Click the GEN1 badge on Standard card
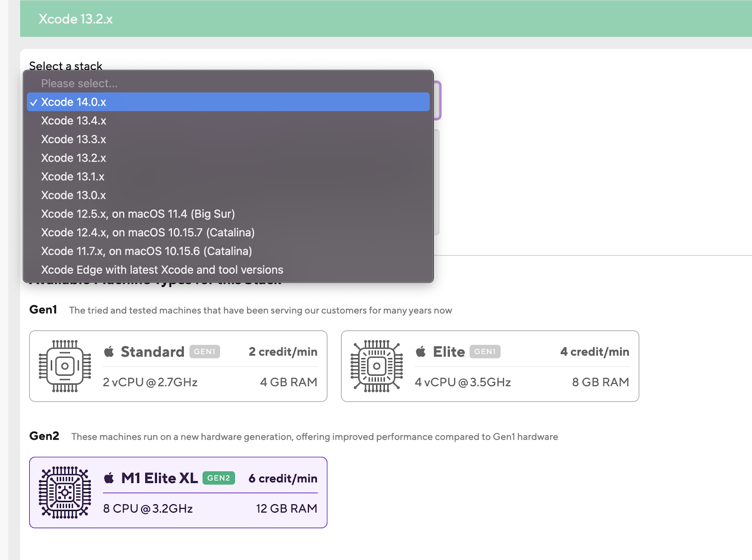Viewport: 752px width, 560px height. tap(204, 351)
